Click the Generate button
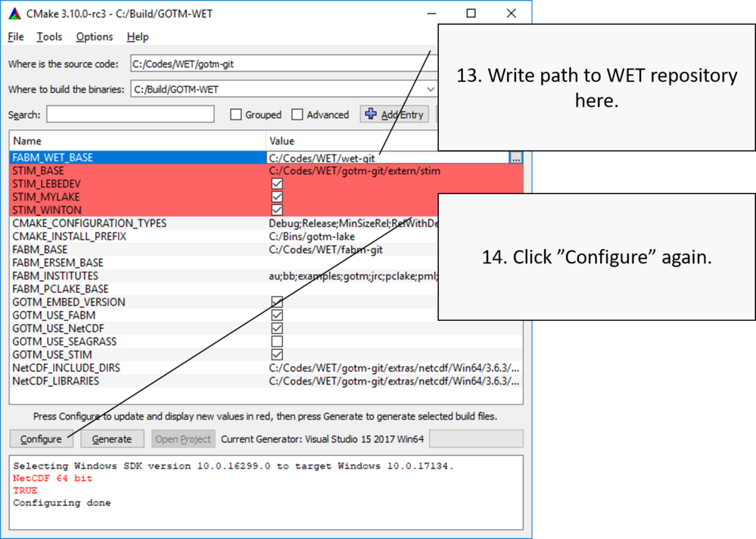The width and height of the screenshot is (756, 539). pyautogui.click(x=112, y=439)
